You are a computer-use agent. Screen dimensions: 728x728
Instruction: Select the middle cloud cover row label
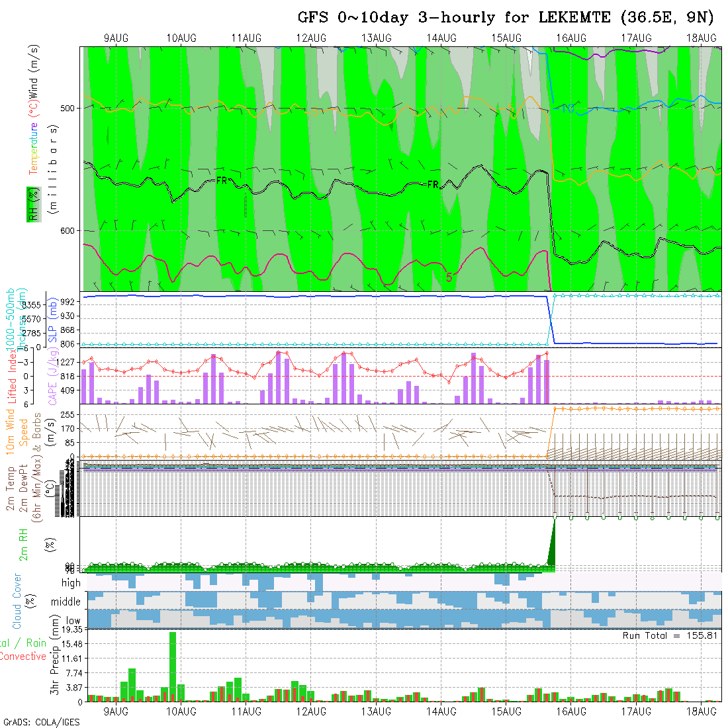[x=66, y=602]
